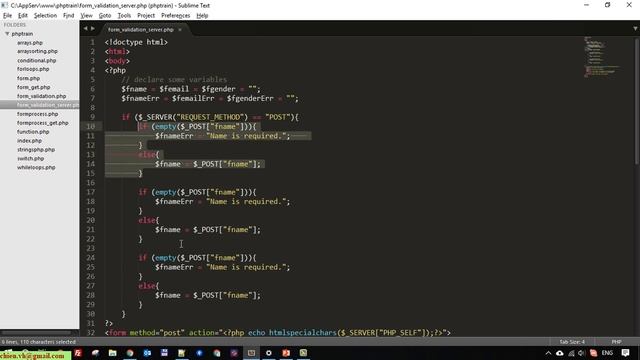Click the code minimap preview

click(602, 56)
